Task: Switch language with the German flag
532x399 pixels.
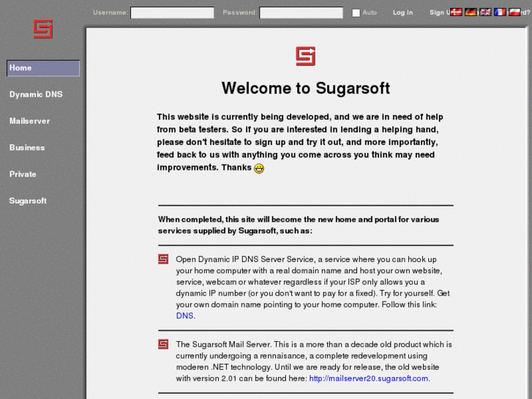Action: (x=471, y=12)
